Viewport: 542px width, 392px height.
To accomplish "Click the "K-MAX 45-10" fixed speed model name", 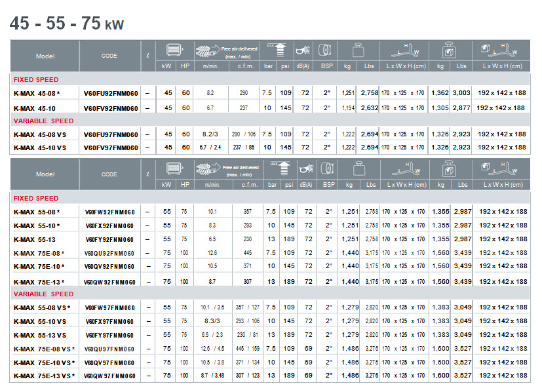I will tap(35, 109).
